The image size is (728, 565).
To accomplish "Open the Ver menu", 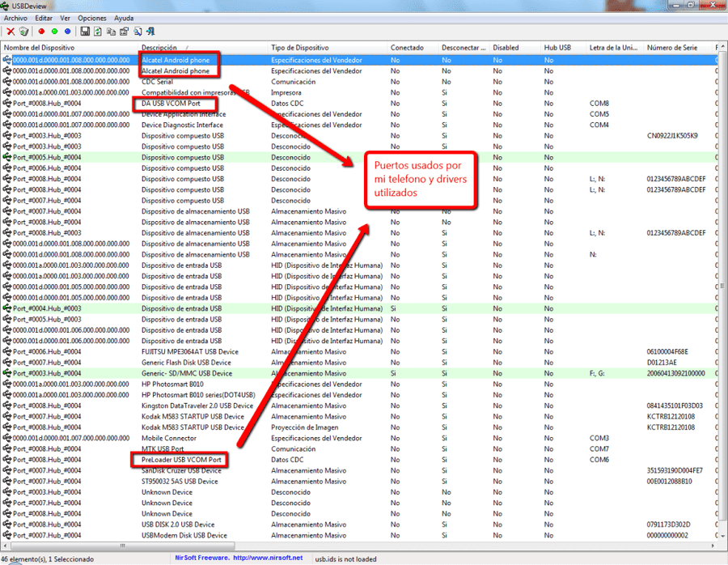I will [x=65, y=18].
